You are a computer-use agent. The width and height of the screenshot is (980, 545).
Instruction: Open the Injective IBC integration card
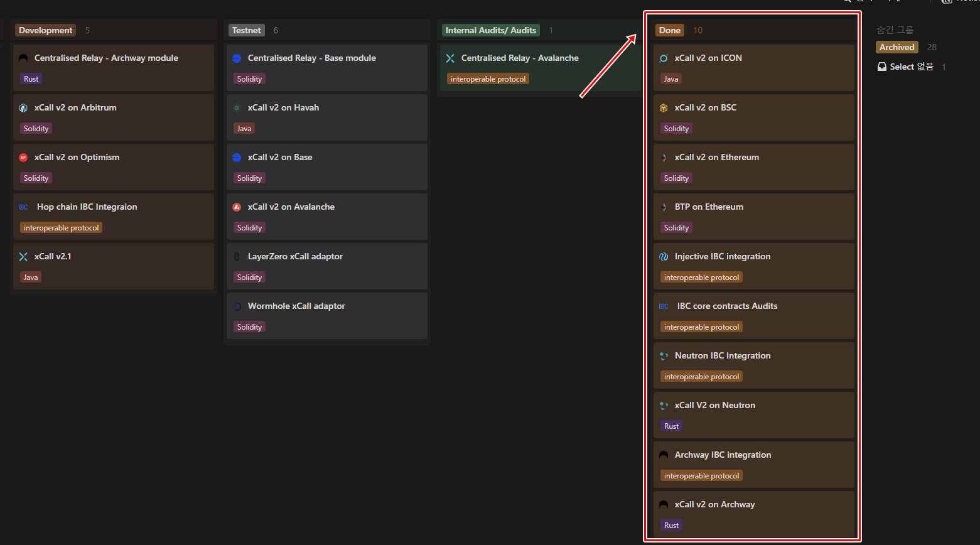(754, 266)
